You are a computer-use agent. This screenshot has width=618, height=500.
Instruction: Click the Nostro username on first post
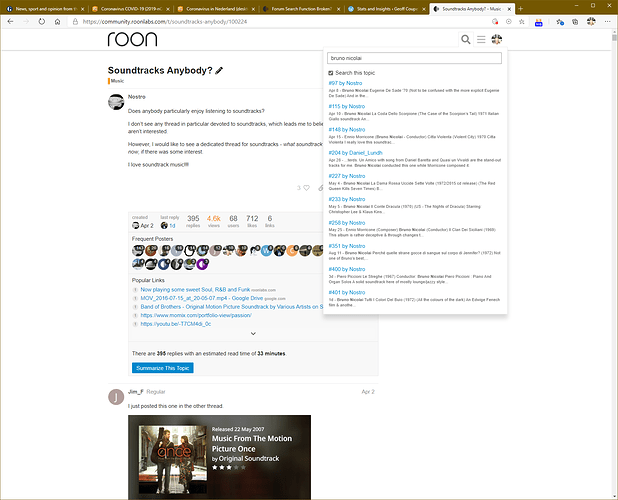tap(137, 97)
